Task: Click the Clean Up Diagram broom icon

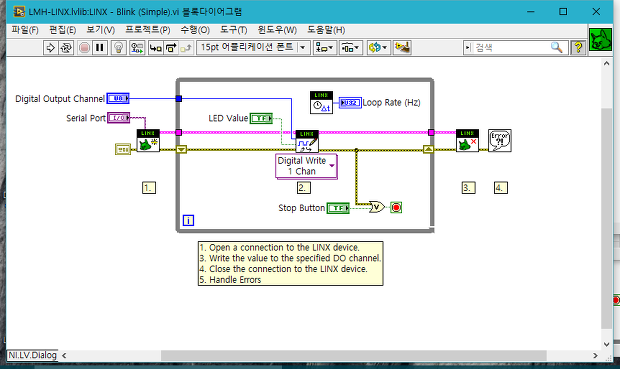Action: coord(402,48)
